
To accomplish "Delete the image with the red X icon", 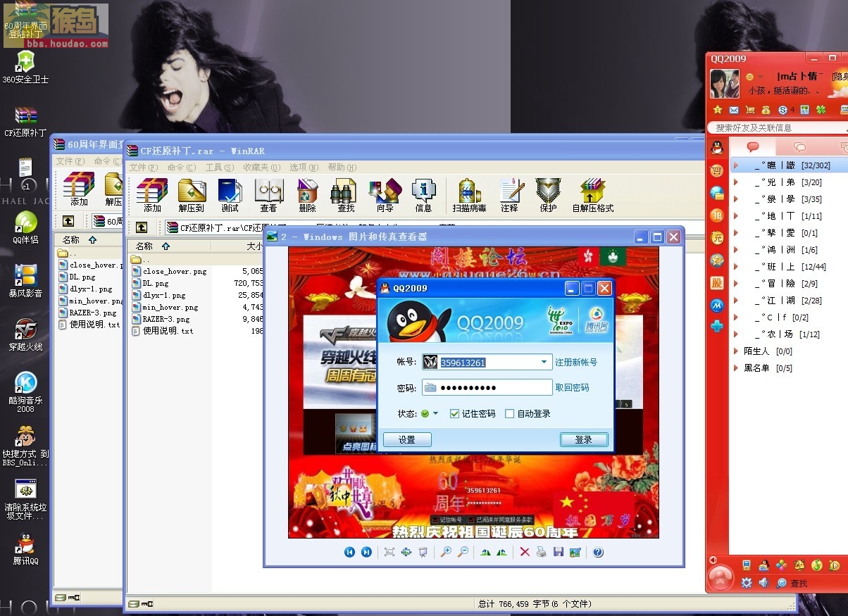I will click(x=525, y=553).
